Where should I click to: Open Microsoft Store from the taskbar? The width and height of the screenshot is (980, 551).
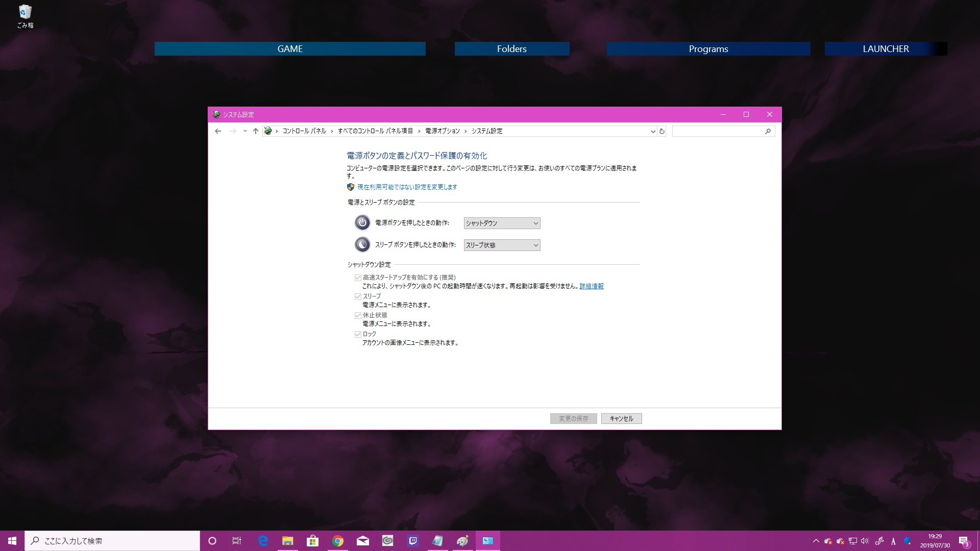pos(312,541)
